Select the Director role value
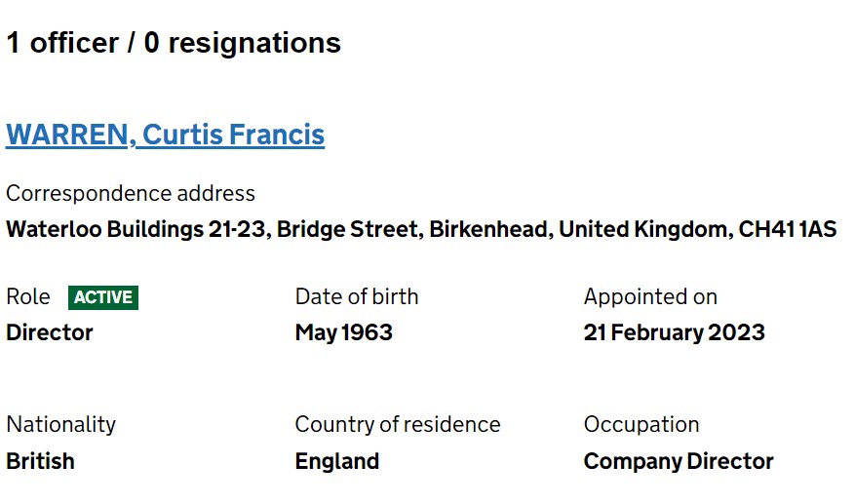855x504 pixels. (50, 332)
